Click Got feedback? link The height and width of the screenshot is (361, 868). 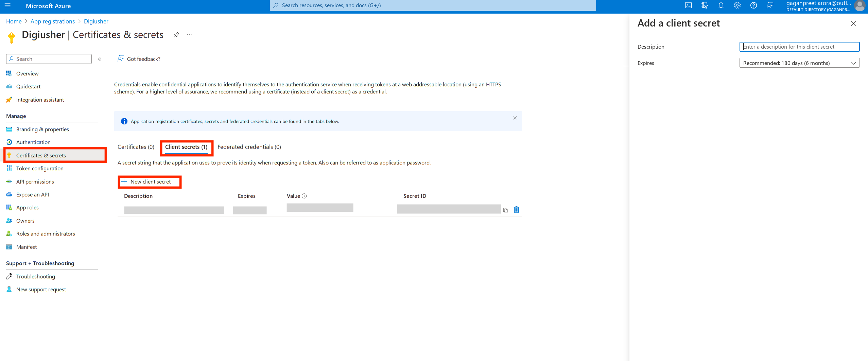(x=139, y=59)
